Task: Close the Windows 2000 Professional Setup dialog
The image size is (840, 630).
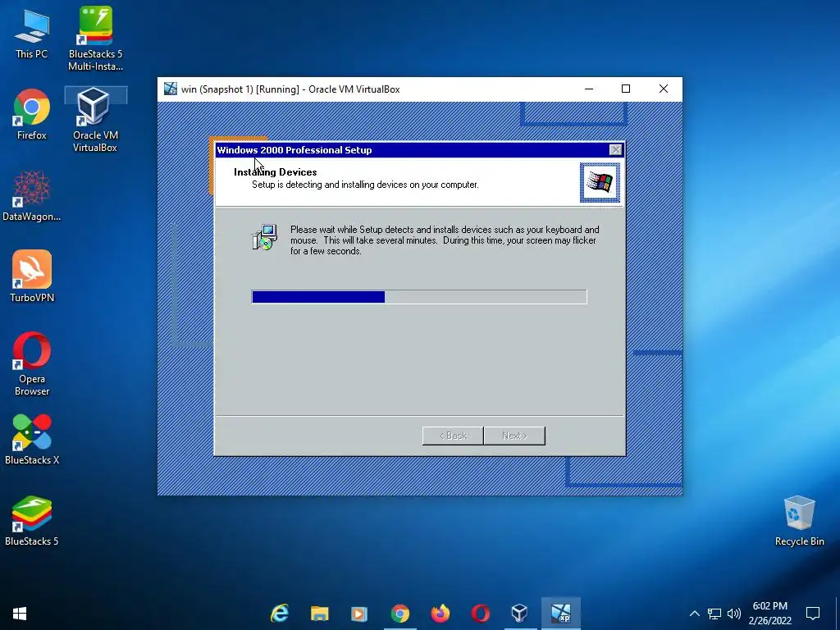Action: coord(615,150)
